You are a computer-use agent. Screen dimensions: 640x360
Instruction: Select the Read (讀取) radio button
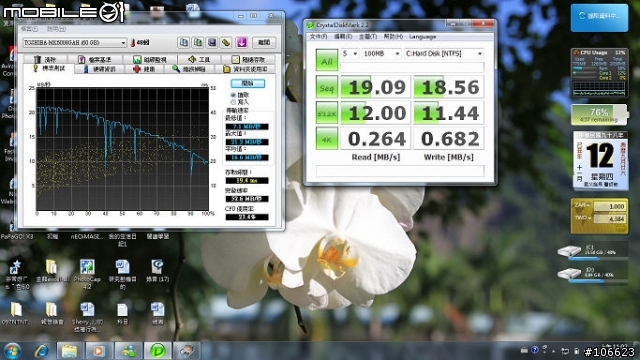pyautogui.click(x=233, y=95)
